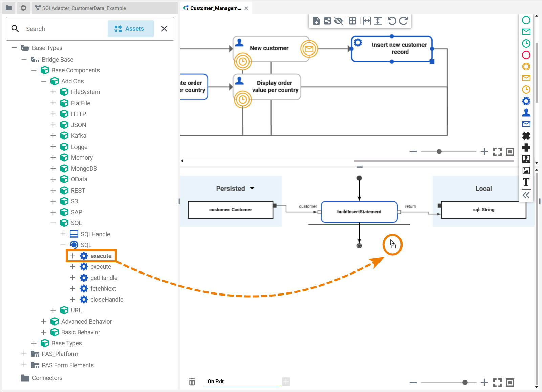Click the share icon in the diagram toolbar

pos(327,21)
